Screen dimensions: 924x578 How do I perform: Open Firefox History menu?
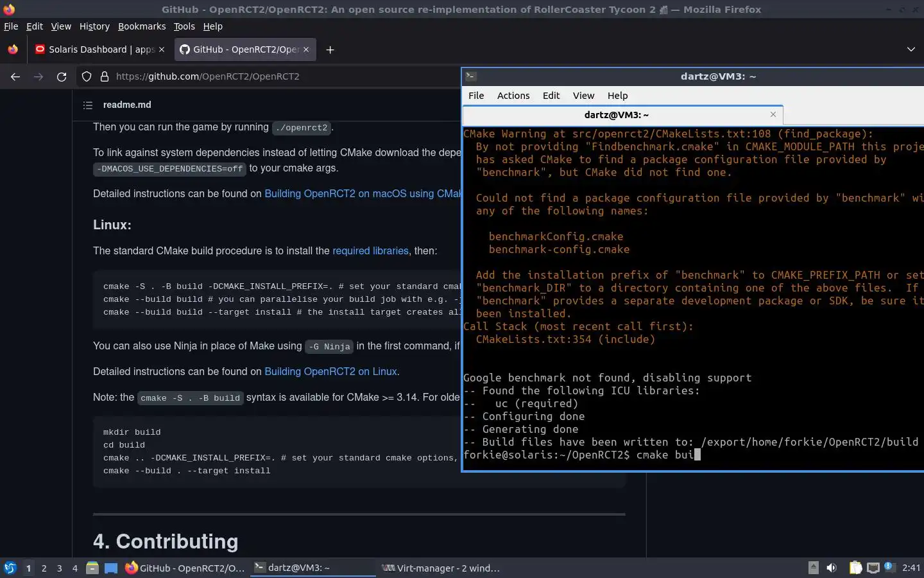pos(94,26)
